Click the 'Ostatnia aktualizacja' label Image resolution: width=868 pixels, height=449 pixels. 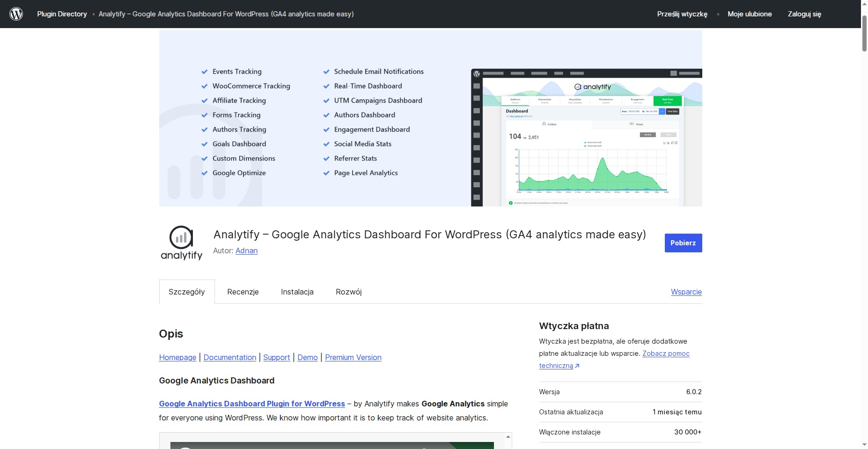tap(571, 412)
